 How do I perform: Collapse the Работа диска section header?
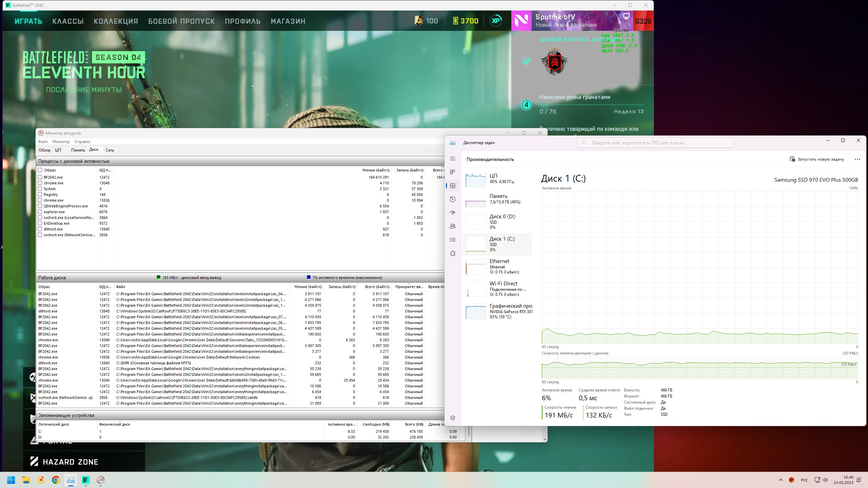52,278
